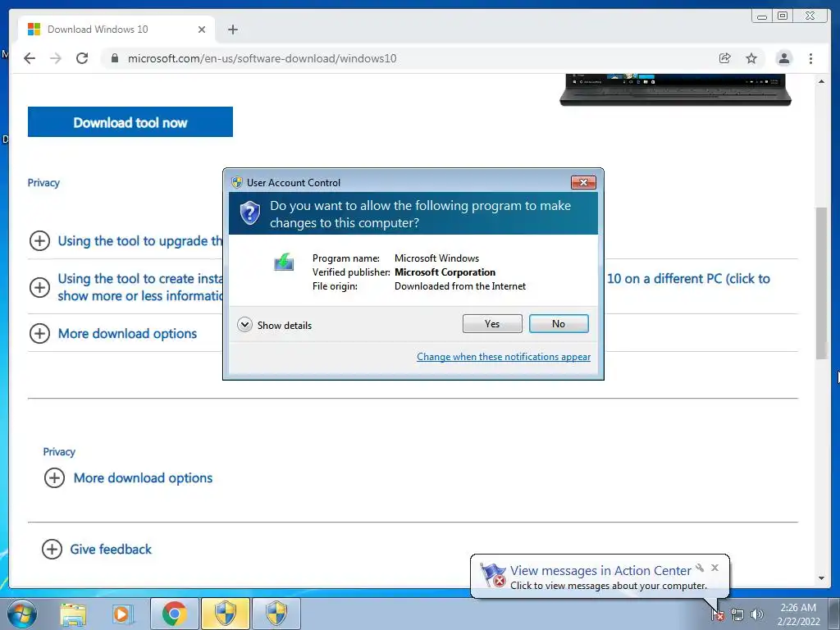Open the upper Privacy link below Download button
This screenshot has width=840, height=630.
tap(43, 183)
